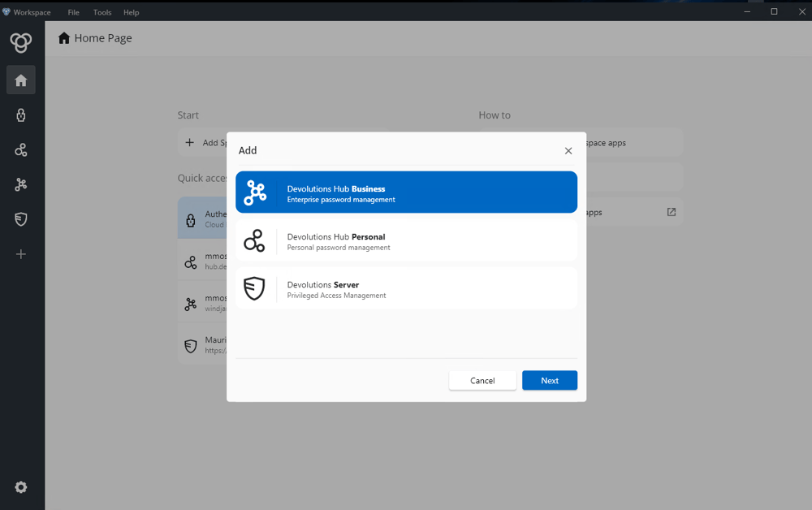
Task: Click the Hub Business icon in dialog
Action: [255, 192]
